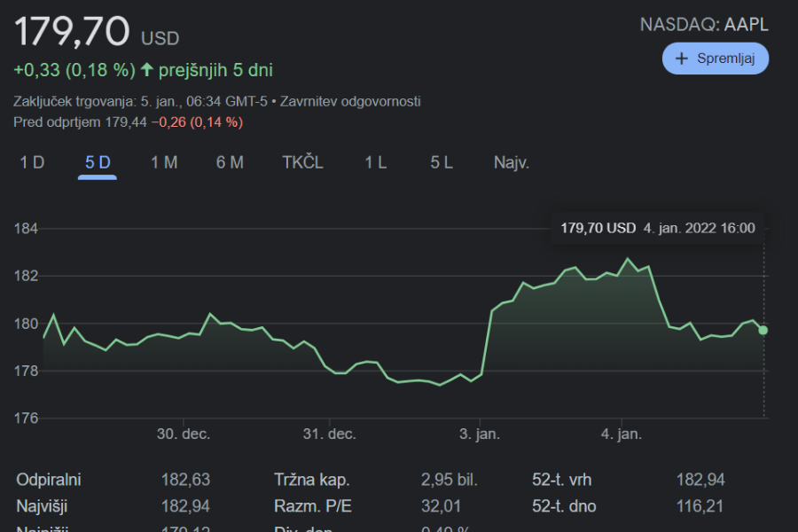Switch to the 1 M chart range
Image resolution: width=798 pixels, height=532 pixels.
(164, 162)
